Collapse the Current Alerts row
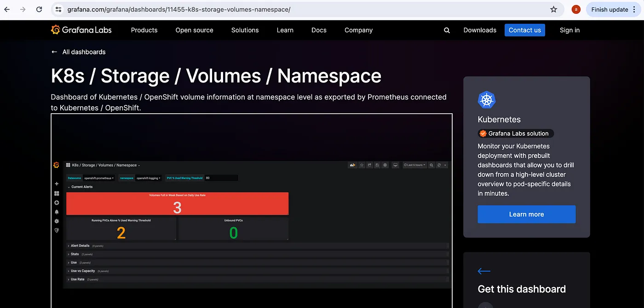Screen dimensions: 644x308 tap(80, 187)
